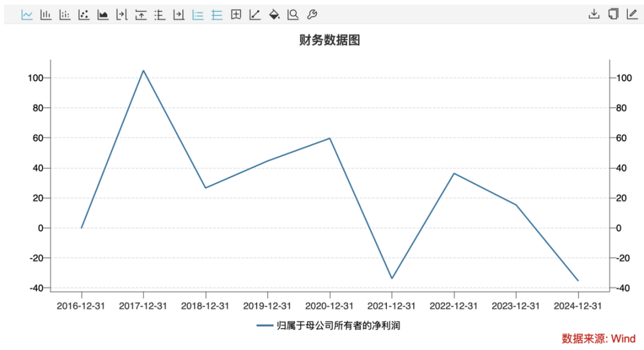The height and width of the screenshot is (350, 644).
Task: Click the 数据来源: Wind source text
Action: [x=598, y=339]
